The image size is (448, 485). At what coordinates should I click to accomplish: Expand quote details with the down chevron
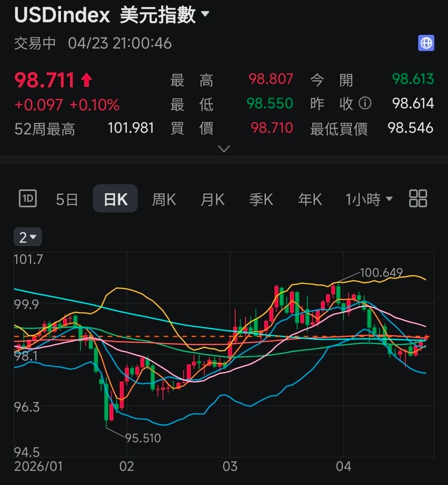click(224, 149)
